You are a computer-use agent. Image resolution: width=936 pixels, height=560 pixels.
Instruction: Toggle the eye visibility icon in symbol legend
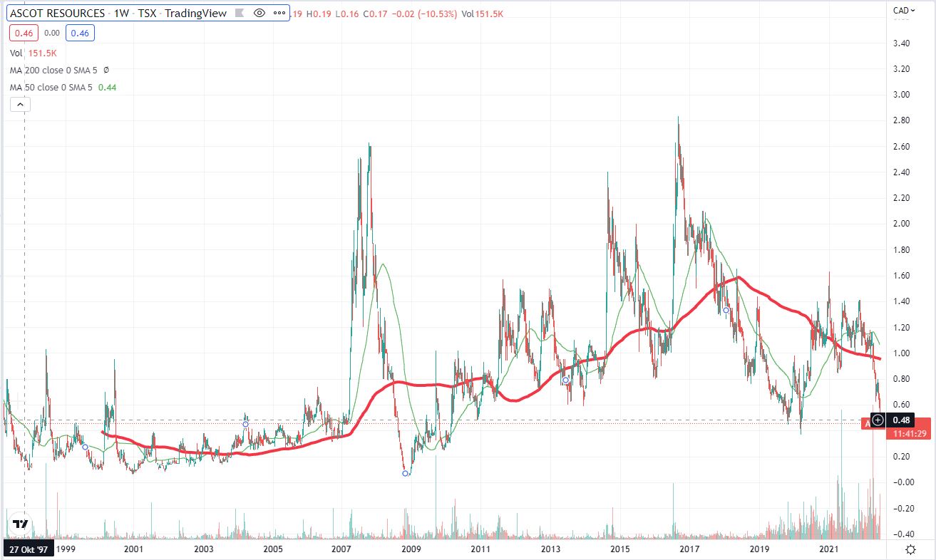[x=259, y=13]
